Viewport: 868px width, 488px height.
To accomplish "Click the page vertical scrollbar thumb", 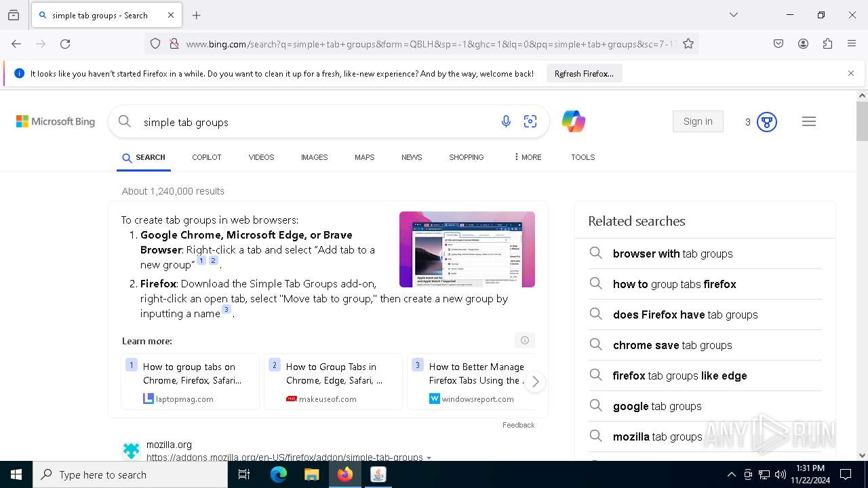I will pyautogui.click(x=862, y=121).
